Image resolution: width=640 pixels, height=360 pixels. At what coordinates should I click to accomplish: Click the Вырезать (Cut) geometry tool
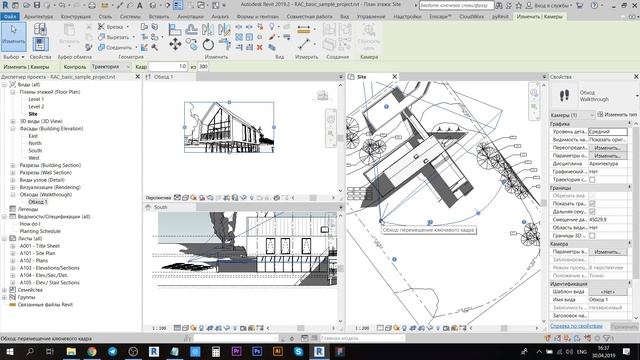tap(116, 37)
